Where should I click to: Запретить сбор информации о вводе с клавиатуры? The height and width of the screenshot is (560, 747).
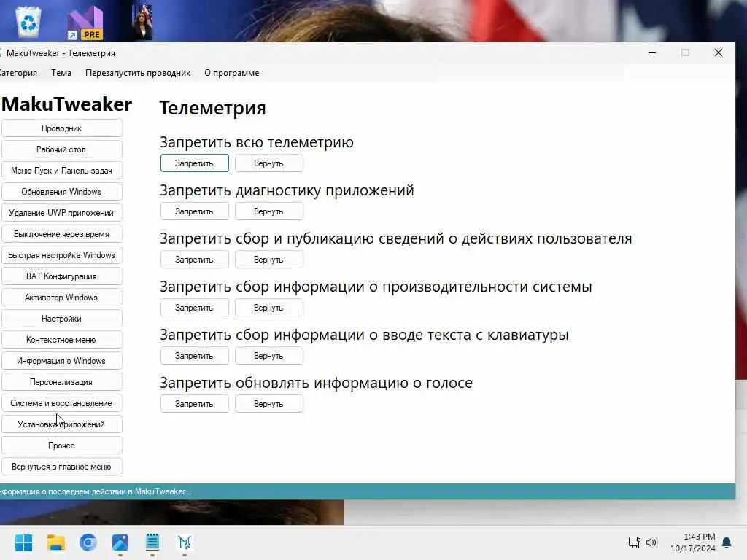coord(194,356)
